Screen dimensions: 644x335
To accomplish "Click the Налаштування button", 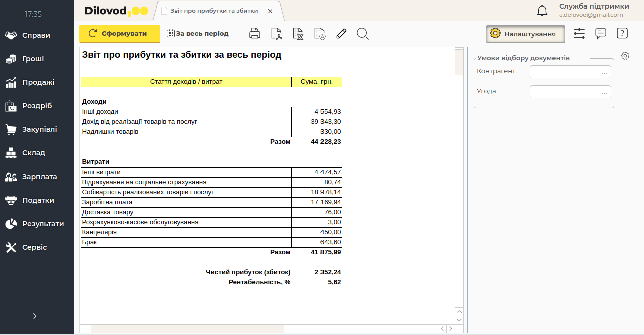I will pyautogui.click(x=525, y=34).
